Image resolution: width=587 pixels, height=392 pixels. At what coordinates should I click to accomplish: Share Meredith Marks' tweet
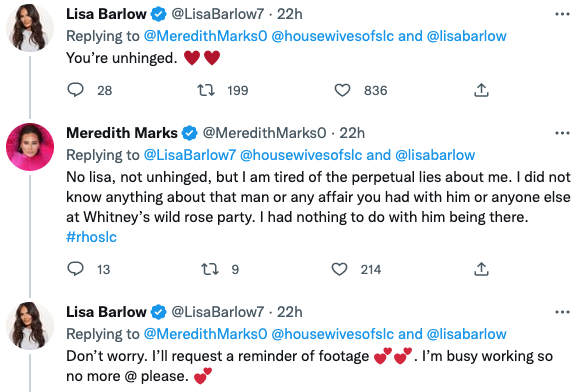pyautogui.click(x=481, y=269)
